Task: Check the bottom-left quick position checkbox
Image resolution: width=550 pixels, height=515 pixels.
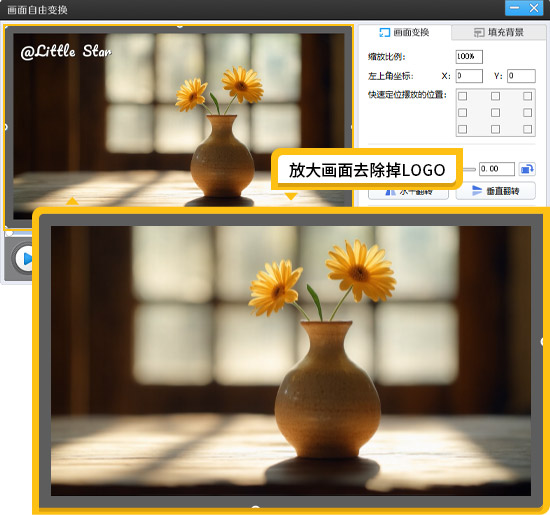Action: point(463,129)
